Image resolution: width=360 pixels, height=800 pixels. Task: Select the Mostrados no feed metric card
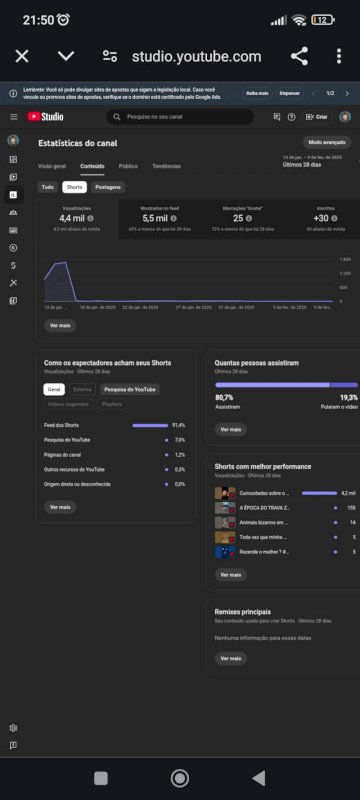pos(160,219)
